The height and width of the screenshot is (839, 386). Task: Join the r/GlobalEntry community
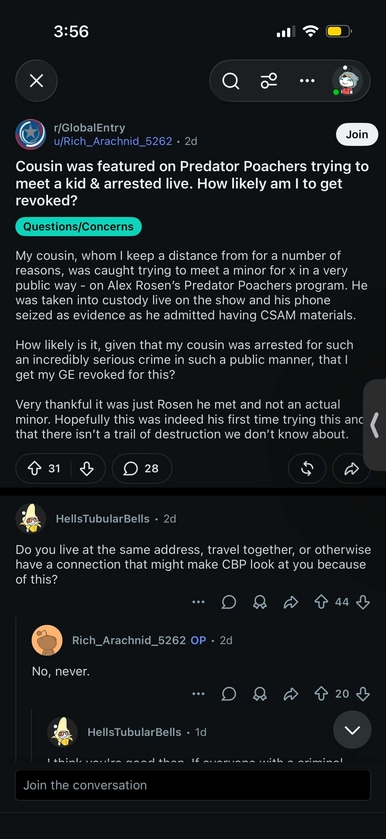click(357, 134)
